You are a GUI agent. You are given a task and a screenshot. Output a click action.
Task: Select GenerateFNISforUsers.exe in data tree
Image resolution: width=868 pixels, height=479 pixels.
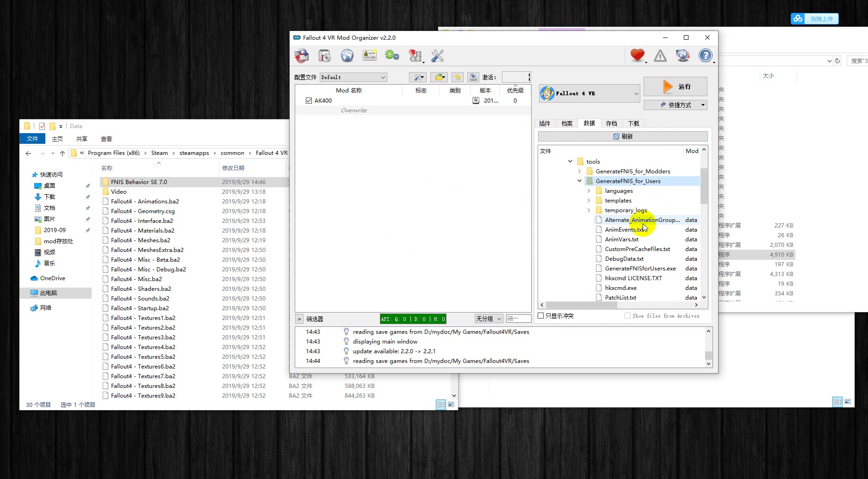pyautogui.click(x=640, y=268)
